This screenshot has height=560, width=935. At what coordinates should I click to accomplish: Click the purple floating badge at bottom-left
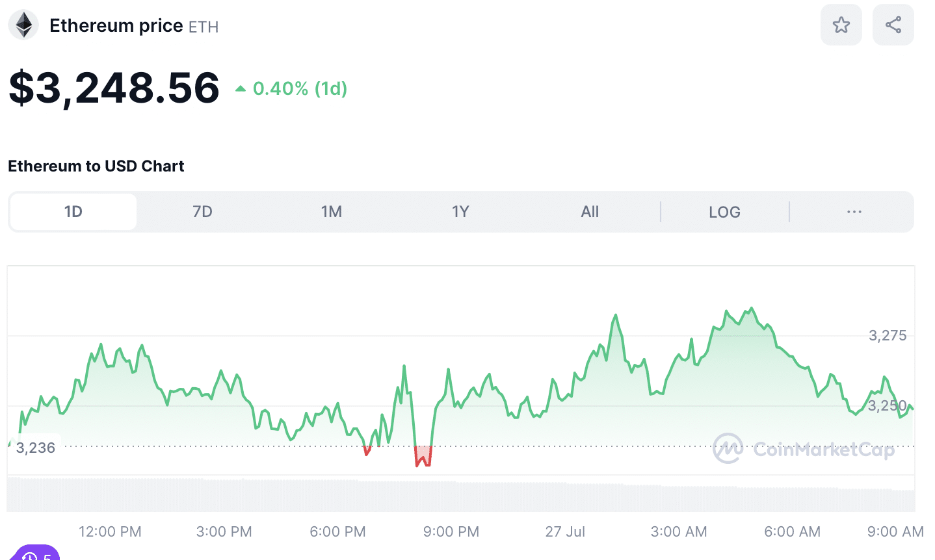pos(36,553)
